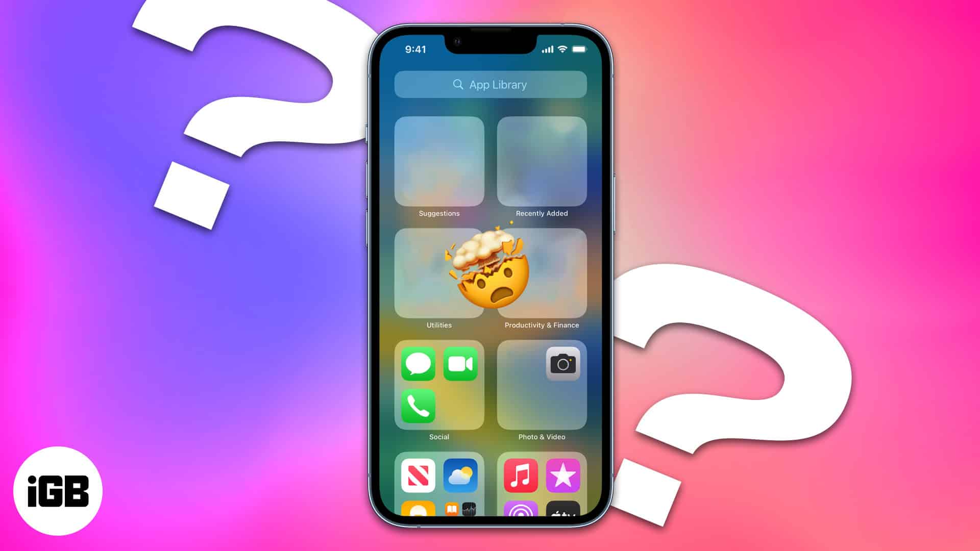980x551 pixels.
Task: Tap the App Library search bar
Action: click(490, 84)
